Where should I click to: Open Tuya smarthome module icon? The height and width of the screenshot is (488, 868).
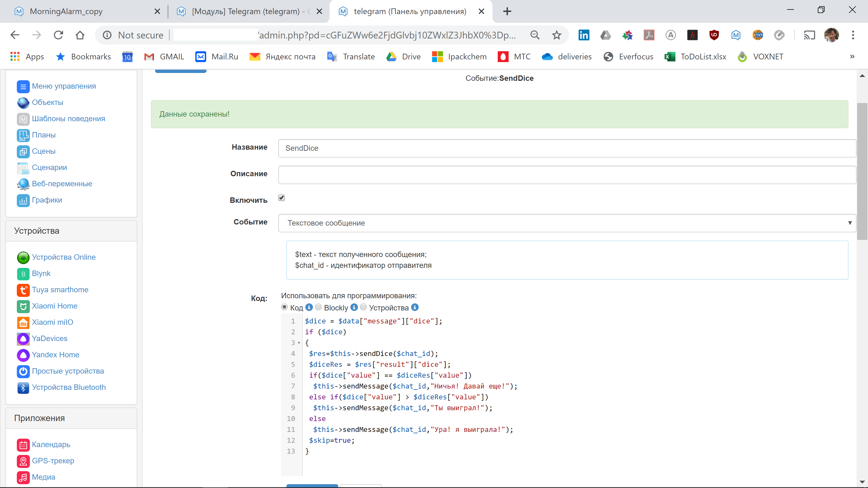[23, 290]
